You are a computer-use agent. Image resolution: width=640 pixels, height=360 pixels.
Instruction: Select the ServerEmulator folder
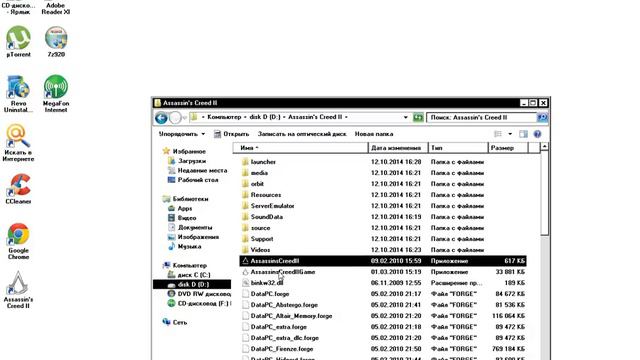click(272, 206)
